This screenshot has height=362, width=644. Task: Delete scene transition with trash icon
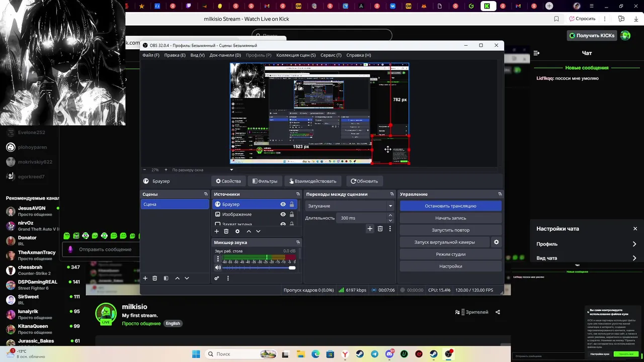380,229
